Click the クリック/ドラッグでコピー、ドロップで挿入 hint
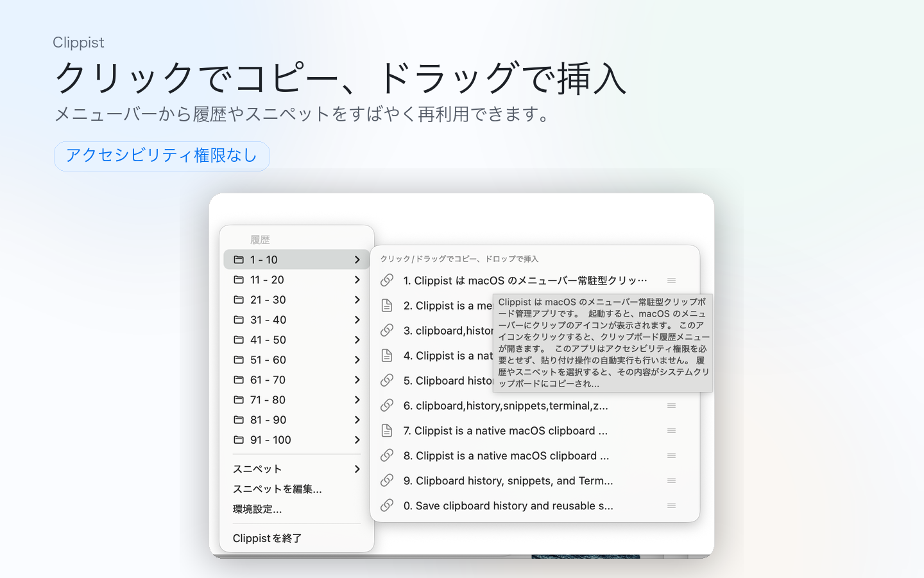924x578 pixels. tap(459, 259)
